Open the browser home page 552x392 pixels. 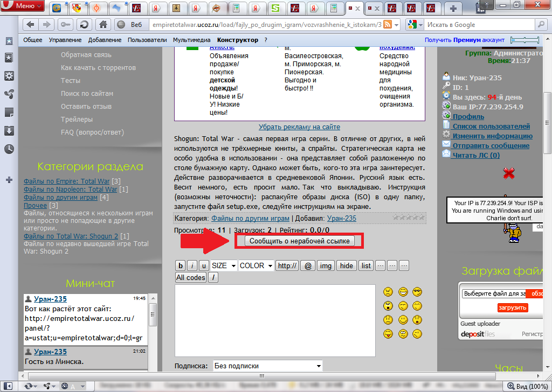tap(103, 25)
